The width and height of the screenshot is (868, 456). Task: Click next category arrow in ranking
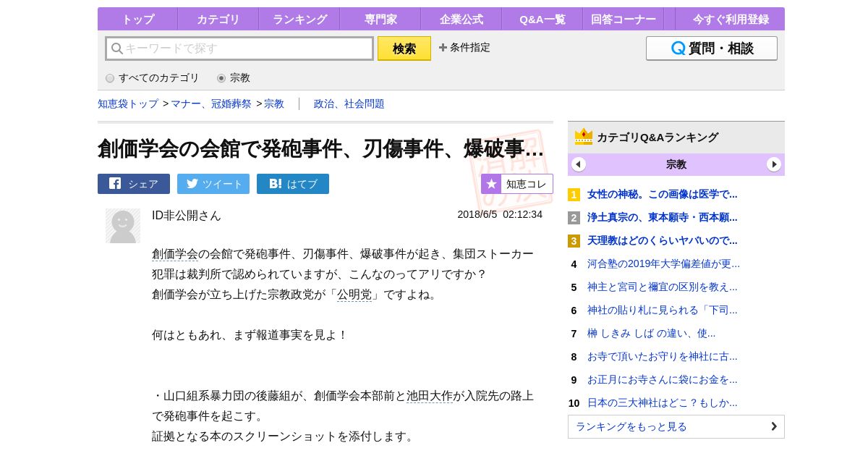click(x=774, y=164)
